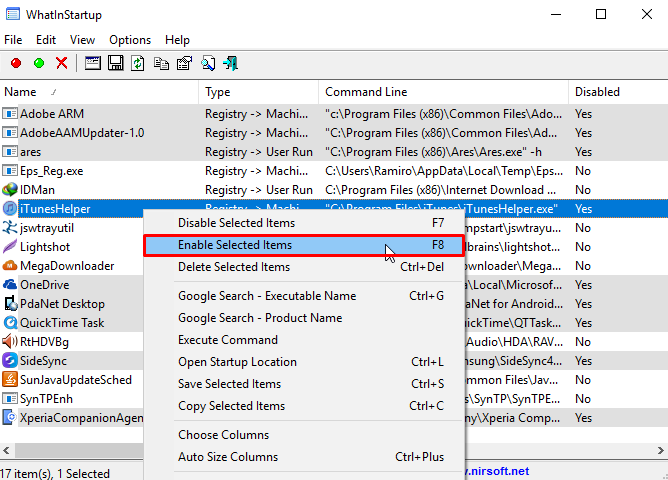This screenshot has height=480, width=668.
Task: Click the red Disable Selected Items toolbar icon
Action: 16,63
